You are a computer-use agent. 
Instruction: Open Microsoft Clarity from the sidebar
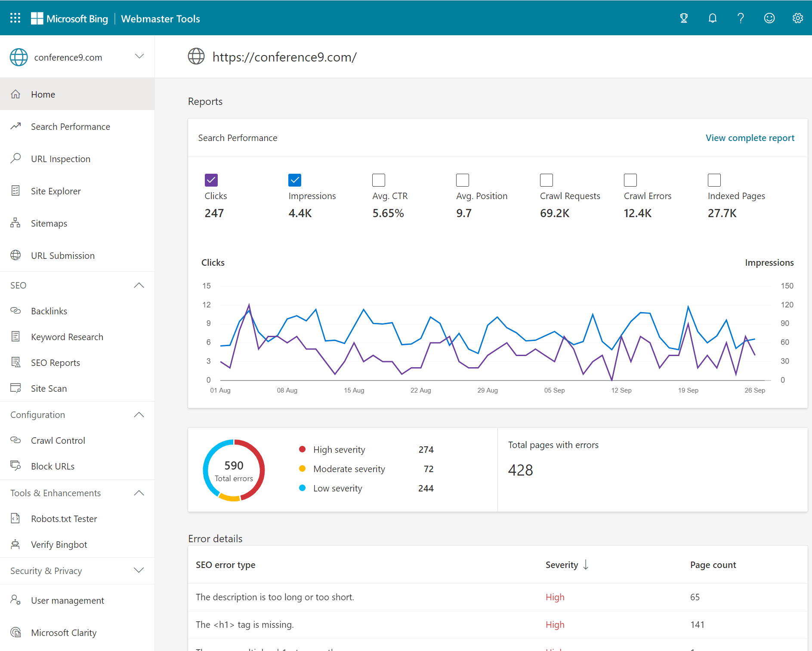tap(64, 632)
